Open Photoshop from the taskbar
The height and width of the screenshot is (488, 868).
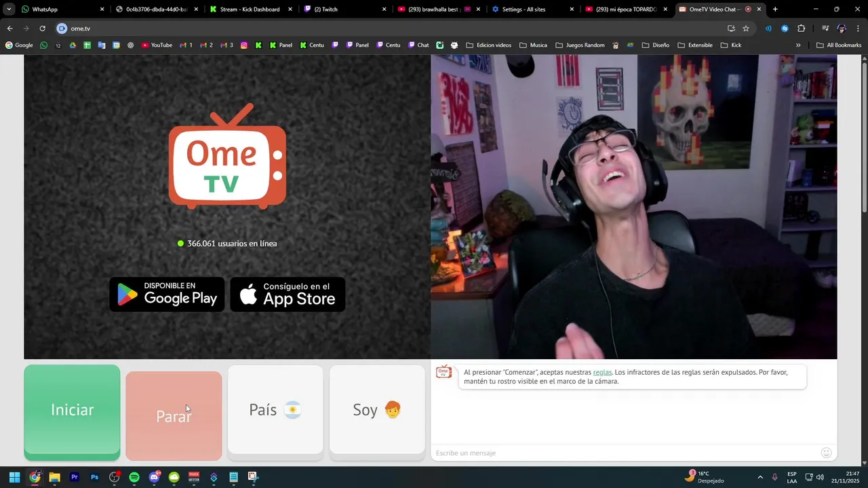pos(94,477)
